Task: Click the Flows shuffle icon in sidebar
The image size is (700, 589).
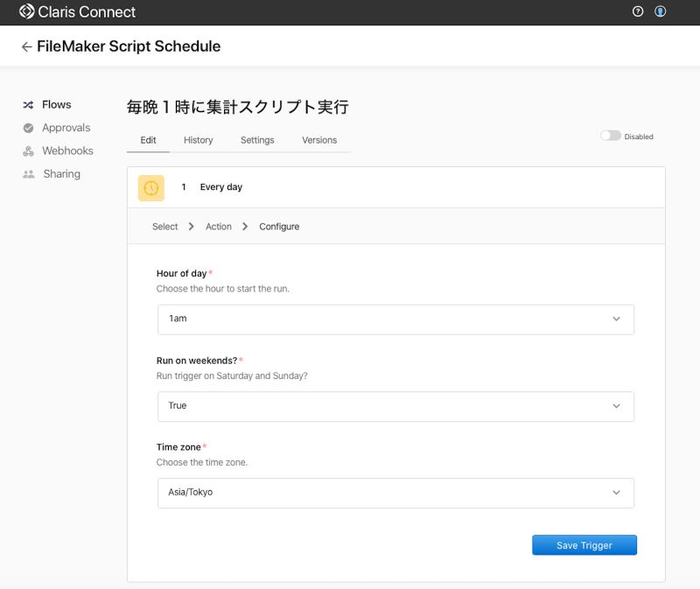Action: point(28,105)
